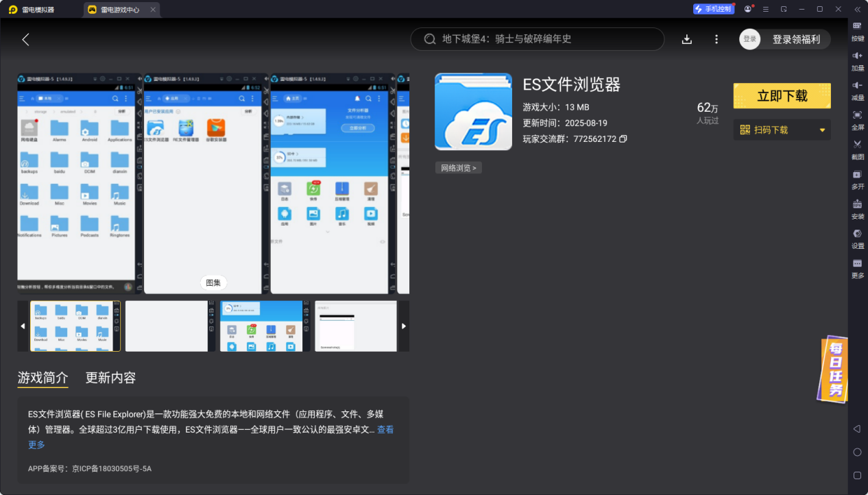Go back using the page's left arrow

(25, 39)
